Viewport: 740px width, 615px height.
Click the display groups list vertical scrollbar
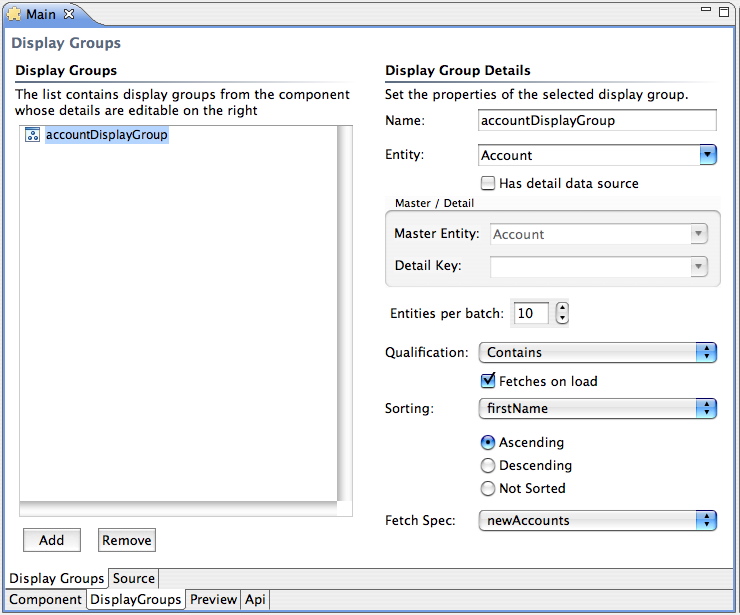[x=345, y=313]
